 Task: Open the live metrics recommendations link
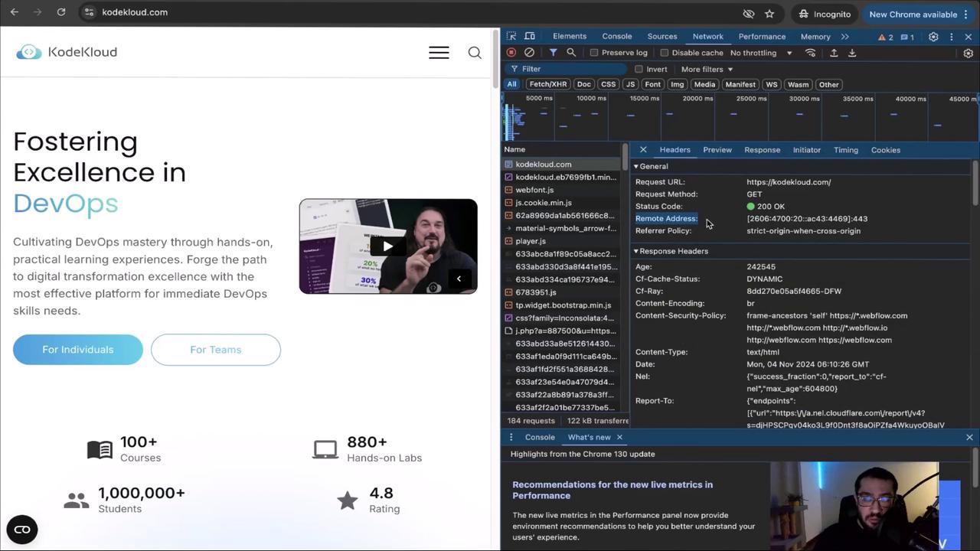(612, 490)
